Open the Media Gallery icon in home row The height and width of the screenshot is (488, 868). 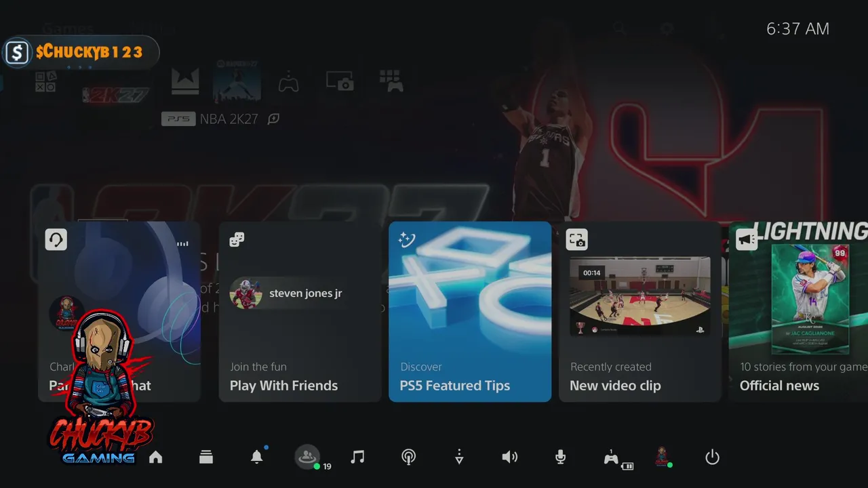[340, 82]
